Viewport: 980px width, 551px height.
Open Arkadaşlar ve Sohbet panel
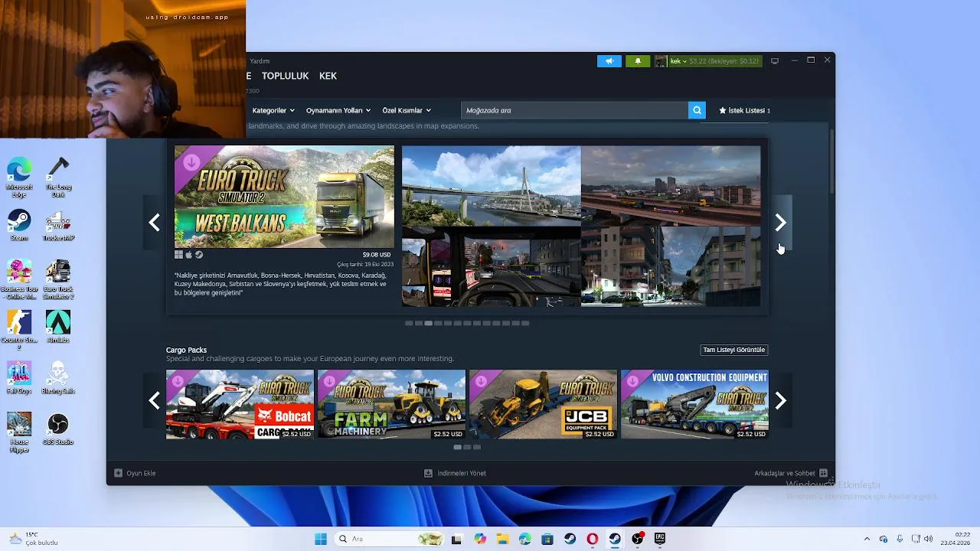pos(791,473)
